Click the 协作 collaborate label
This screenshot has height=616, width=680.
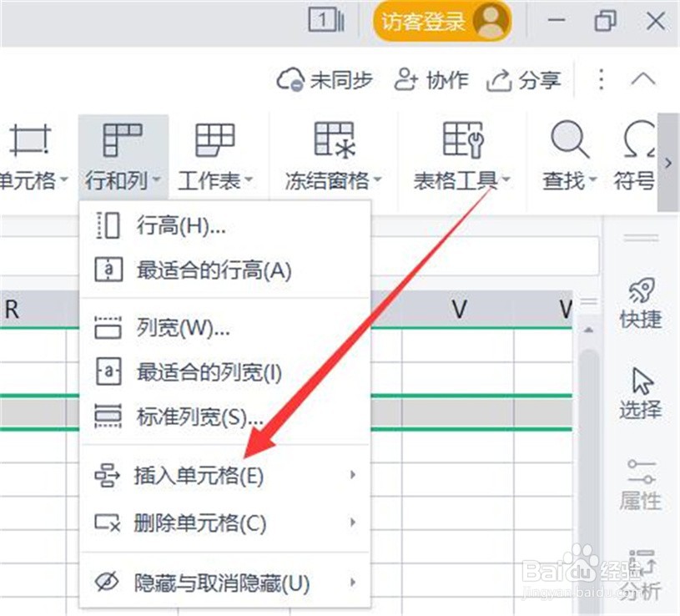[x=447, y=80]
